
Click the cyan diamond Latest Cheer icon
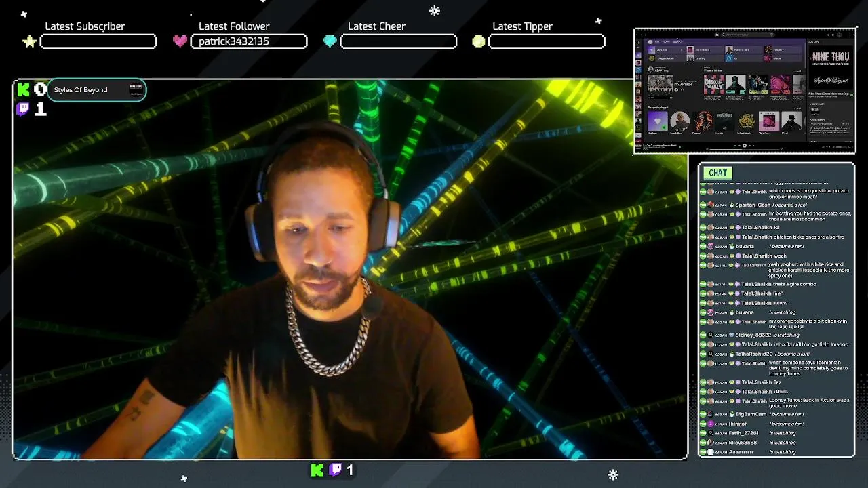click(330, 41)
